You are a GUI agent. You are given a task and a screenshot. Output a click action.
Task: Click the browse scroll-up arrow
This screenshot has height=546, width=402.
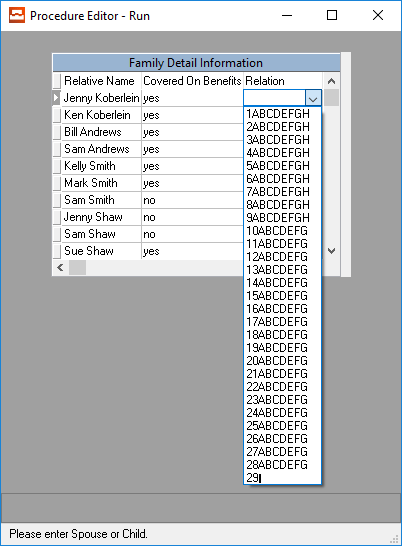point(331,81)
